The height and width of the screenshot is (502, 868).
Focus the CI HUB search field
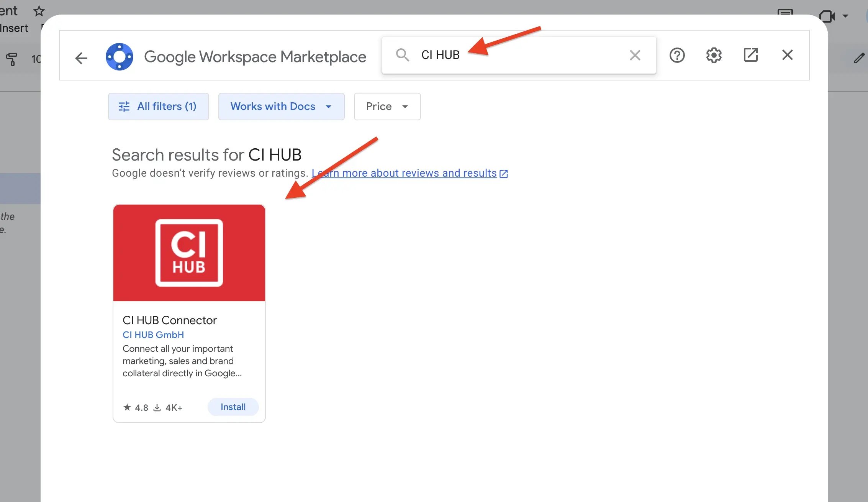click(x=519, y=55)
